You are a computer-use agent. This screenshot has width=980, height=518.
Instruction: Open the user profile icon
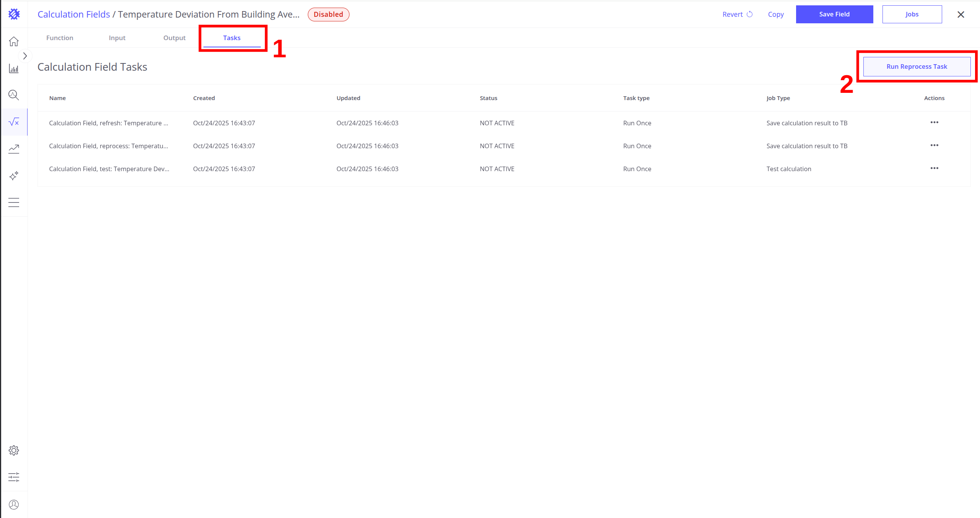pyautogui.click(x=14, y=505)
